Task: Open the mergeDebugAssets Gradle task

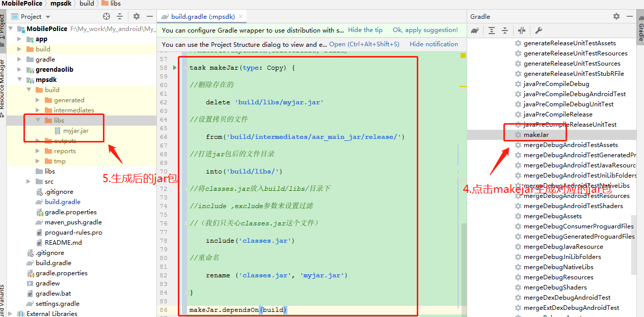Action: (x=552, y=216)
